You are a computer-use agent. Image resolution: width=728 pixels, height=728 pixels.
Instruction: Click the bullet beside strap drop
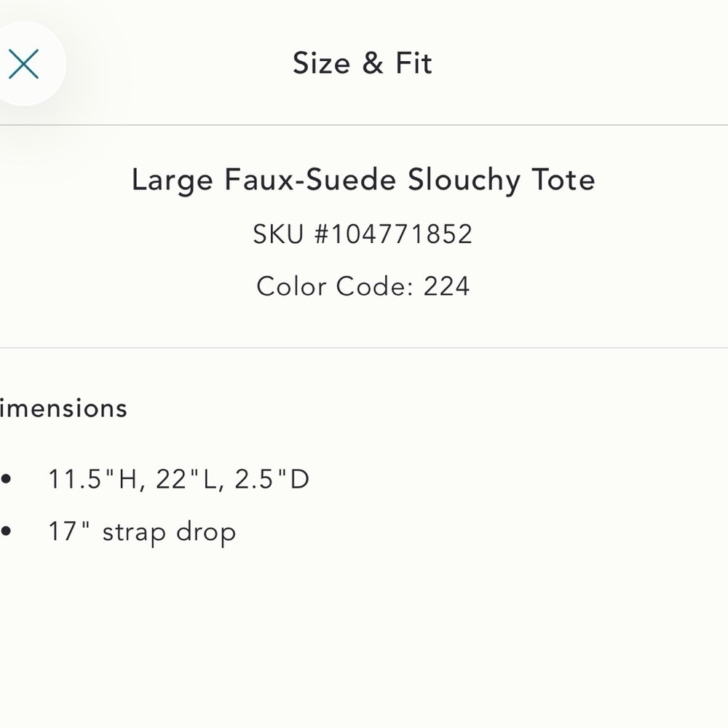[6, 531]
